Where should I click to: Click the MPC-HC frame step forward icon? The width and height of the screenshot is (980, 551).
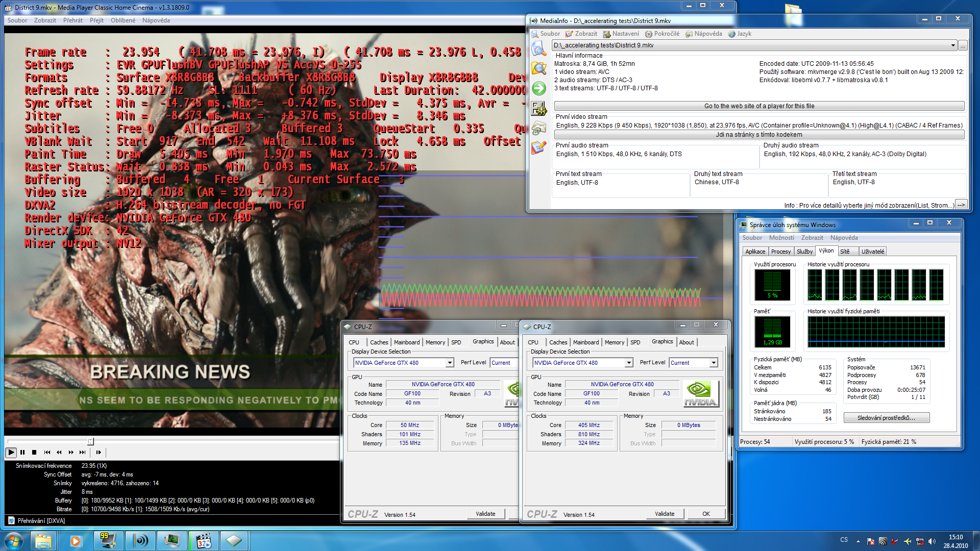point(99,452)
